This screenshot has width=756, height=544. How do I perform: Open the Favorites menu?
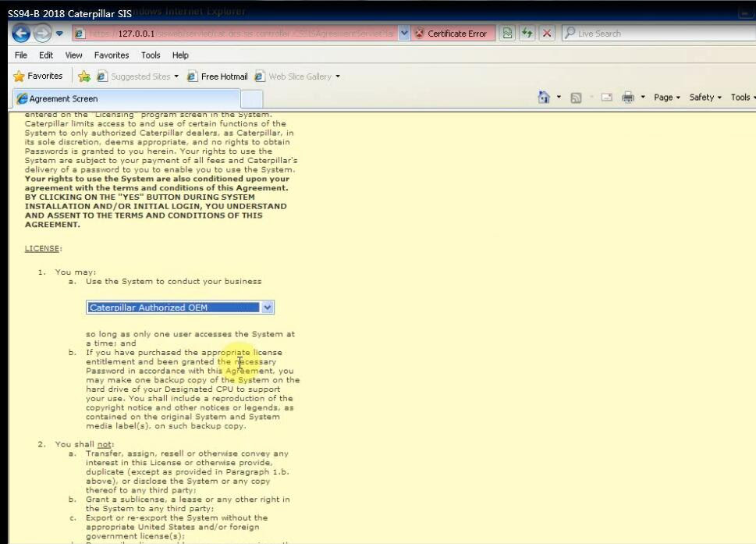click(x=112, y=55)
